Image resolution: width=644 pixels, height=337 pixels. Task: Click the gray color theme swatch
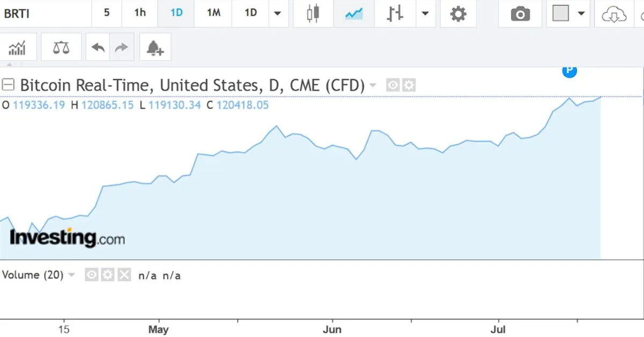pyautogui.click(x=560, y=13)
